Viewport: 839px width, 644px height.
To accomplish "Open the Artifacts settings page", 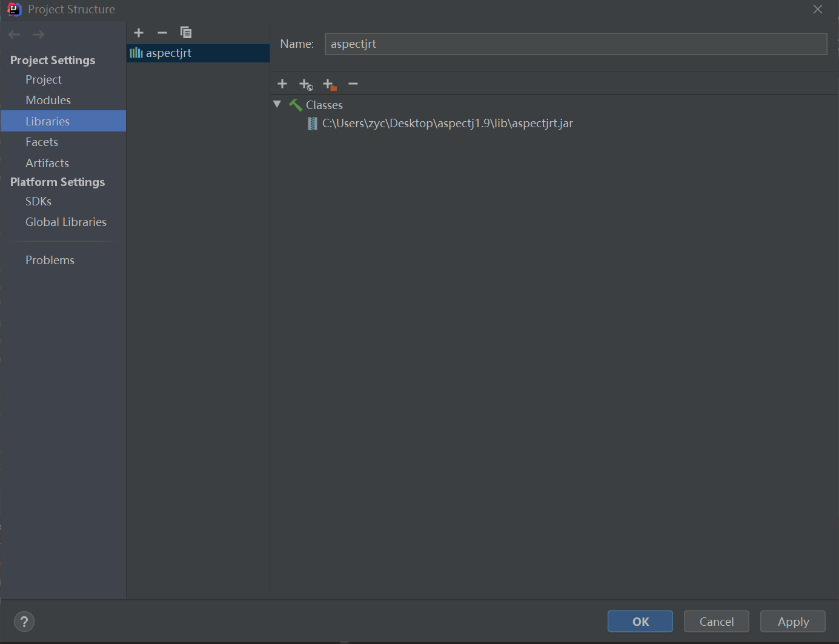I will pyautogui.click(x=47, y=163).
